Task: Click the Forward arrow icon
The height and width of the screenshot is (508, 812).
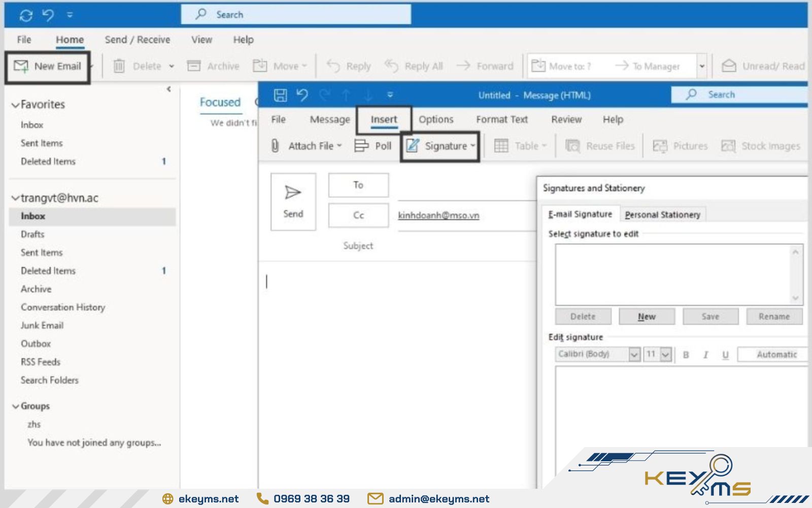Action: pyautogui.click(x=463, y=66)
